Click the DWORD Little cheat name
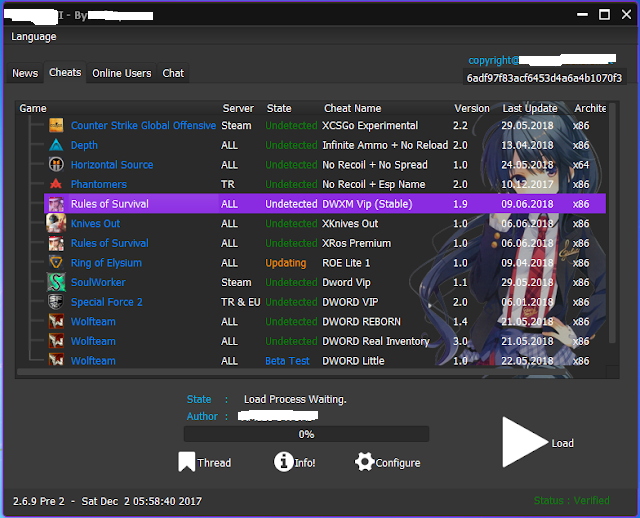This screenshot has height=518, width=640. pyautogui.click(x=353, y=360)
